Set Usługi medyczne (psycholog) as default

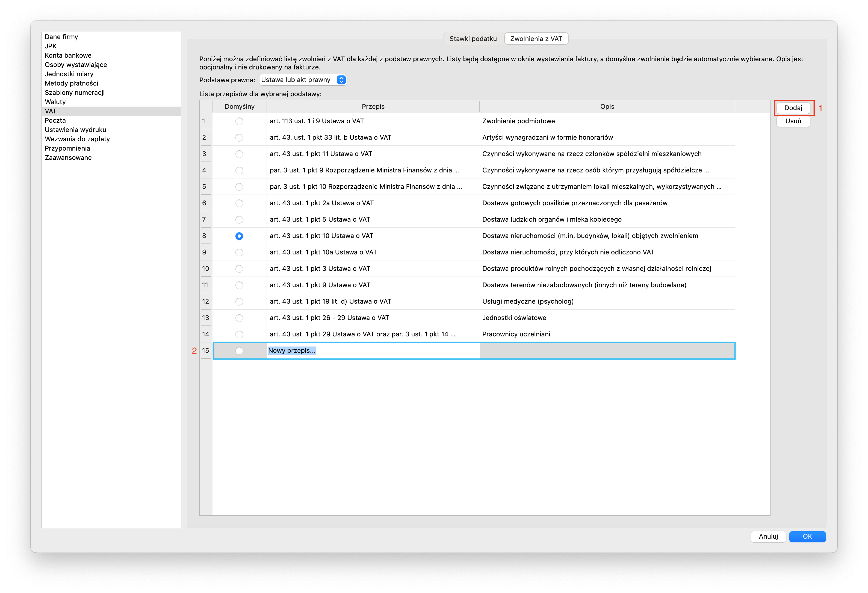coord(239,301)
